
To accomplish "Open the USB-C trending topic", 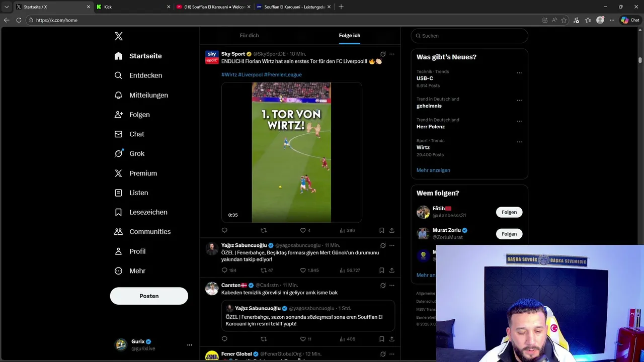I will click(x=425, y=78).
